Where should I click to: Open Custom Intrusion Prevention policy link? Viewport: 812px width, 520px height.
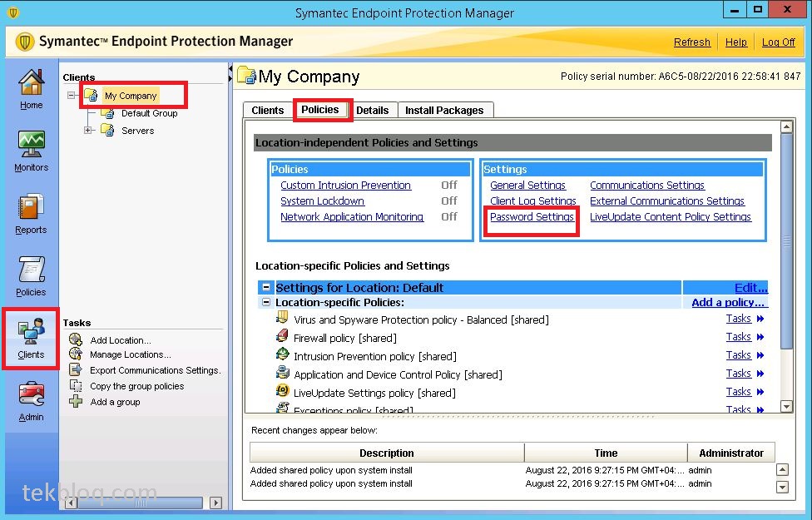tap(345, 185)
